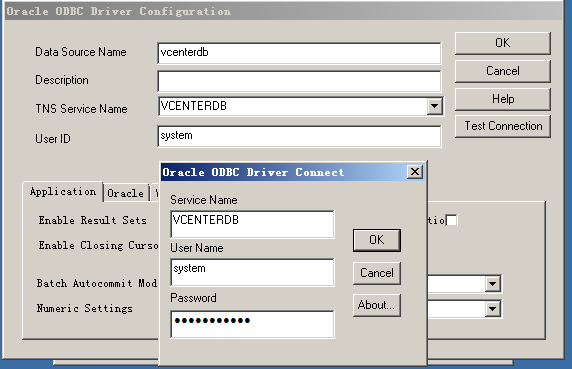Focus the Password field with masked dots
Viewport: 572px width, 369px height.
[252, 324]
